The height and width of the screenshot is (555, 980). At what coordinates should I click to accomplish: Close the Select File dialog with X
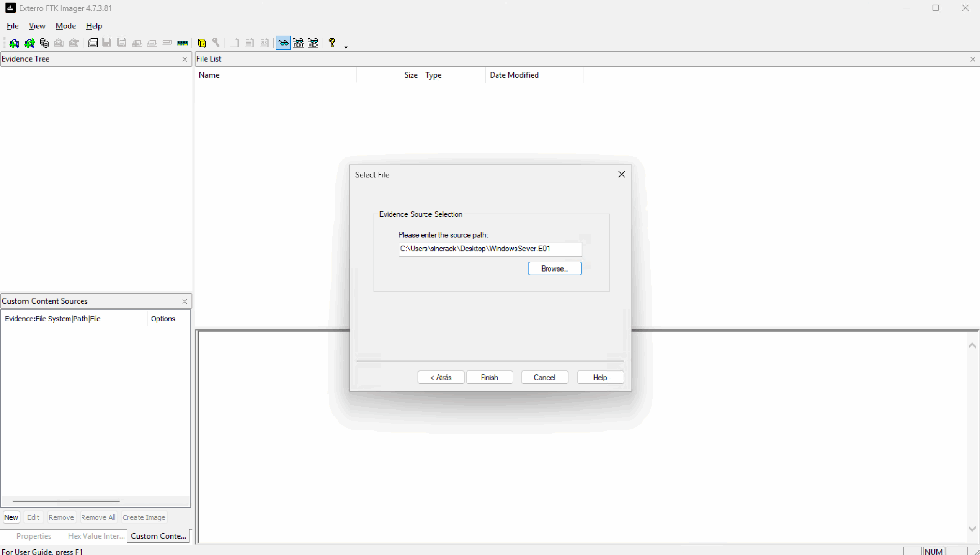pos(622,174)
